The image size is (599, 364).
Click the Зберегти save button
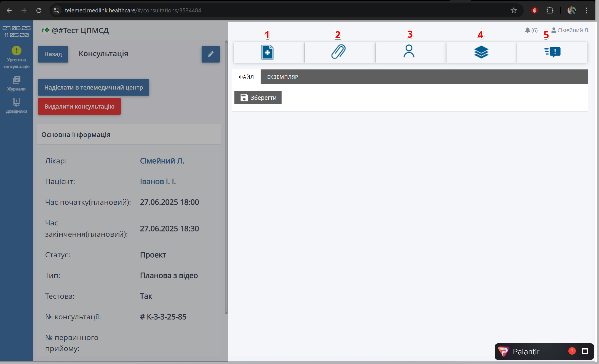pyautogui.click(x=258, y=98)
